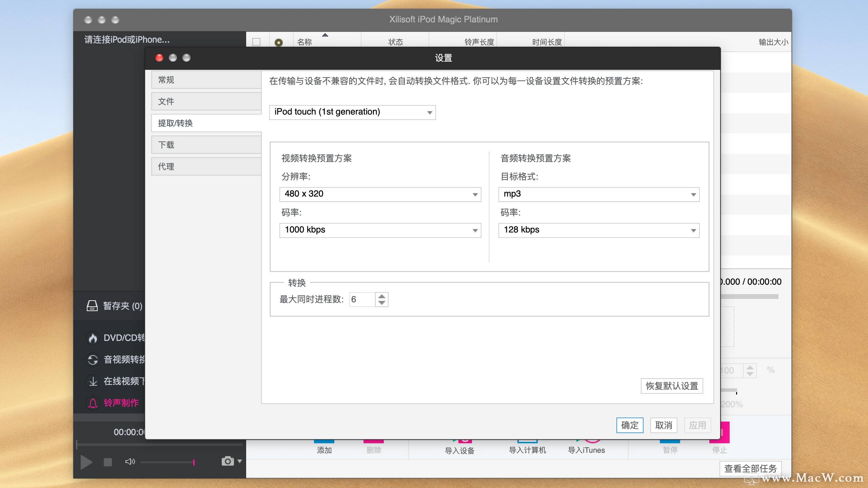
Task: Sort list by 名称 column
Action: pos(327,42)
